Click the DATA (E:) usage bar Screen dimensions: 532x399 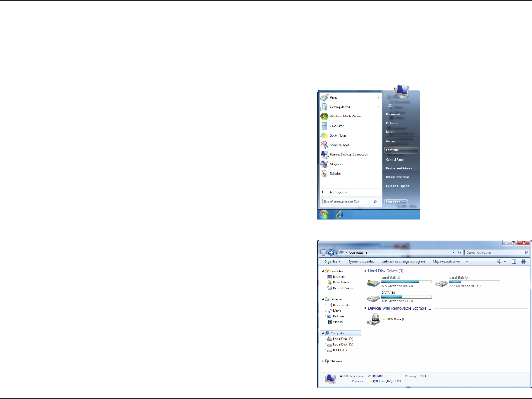(x=406, y=297)
